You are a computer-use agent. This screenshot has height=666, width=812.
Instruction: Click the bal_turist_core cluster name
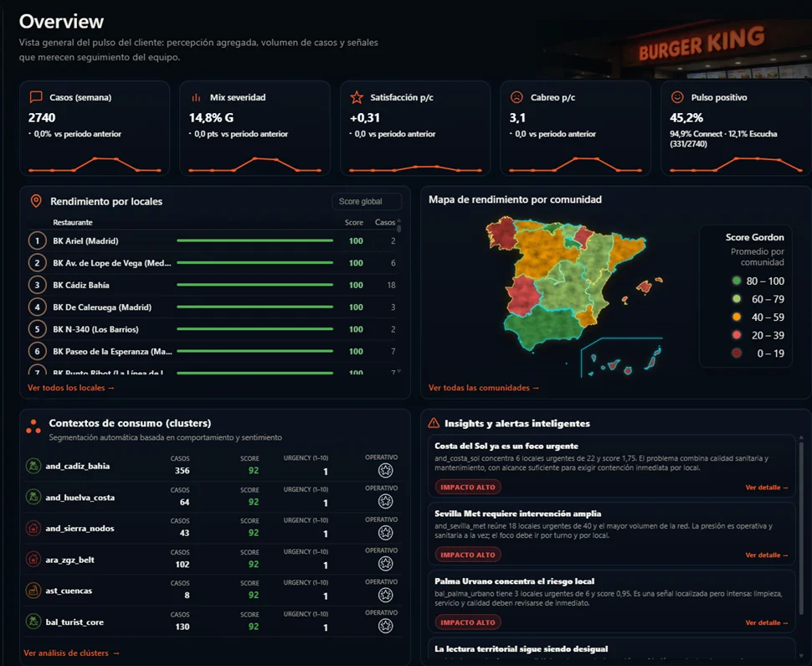[75, 622]
